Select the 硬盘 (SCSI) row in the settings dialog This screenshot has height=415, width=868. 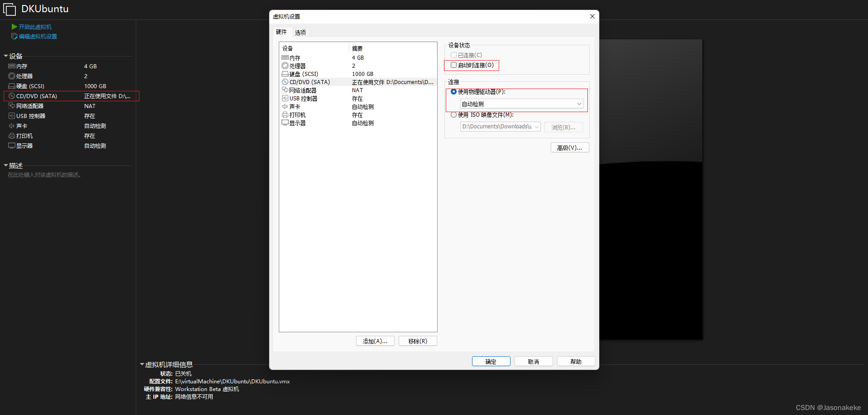(358, 74)
